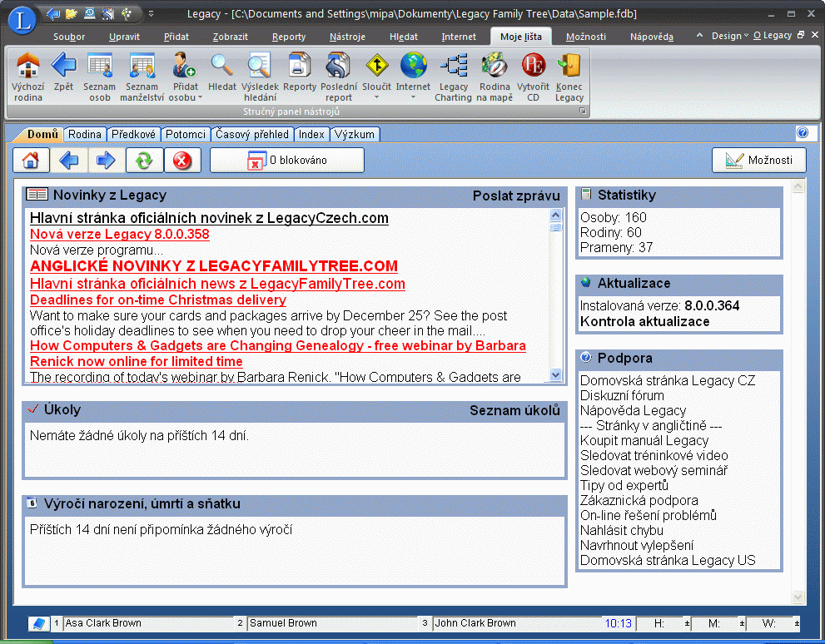Stop page loading with red X button
Screen dimensions: 825x644
[x=182, y=161]
